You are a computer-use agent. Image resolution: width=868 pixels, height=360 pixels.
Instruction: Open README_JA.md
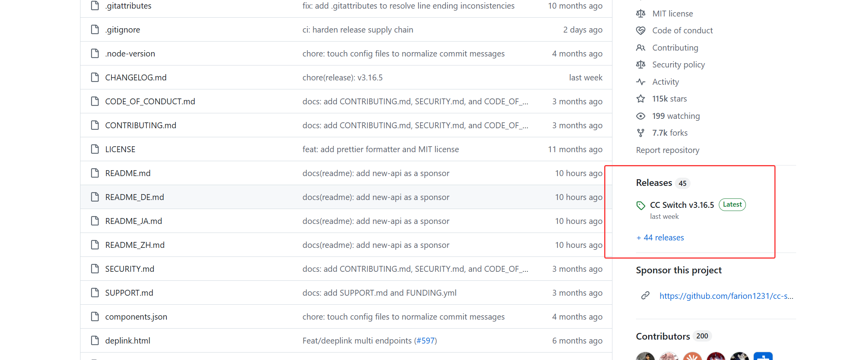point(133,221)
